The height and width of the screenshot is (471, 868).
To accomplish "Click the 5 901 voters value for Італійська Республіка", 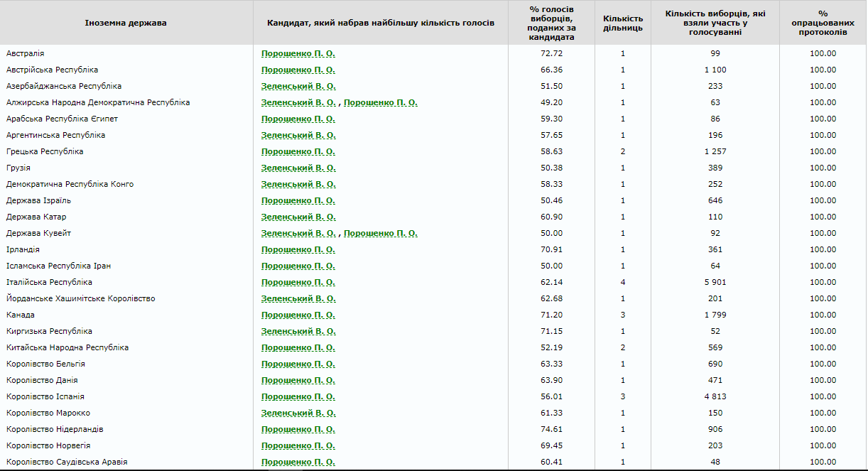I will [x=715, y=282].
